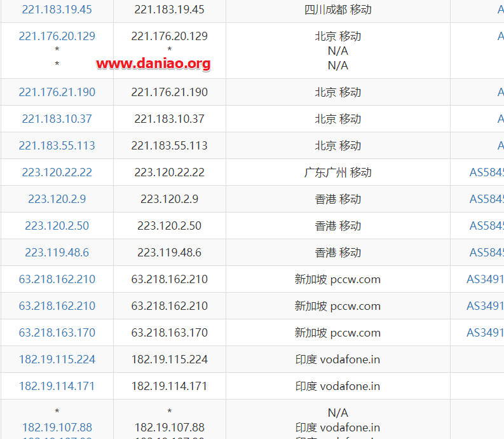Open AS link in 223.120.22.22 row
This screenshot has height=439, width=504.
(x=486, y=172)
